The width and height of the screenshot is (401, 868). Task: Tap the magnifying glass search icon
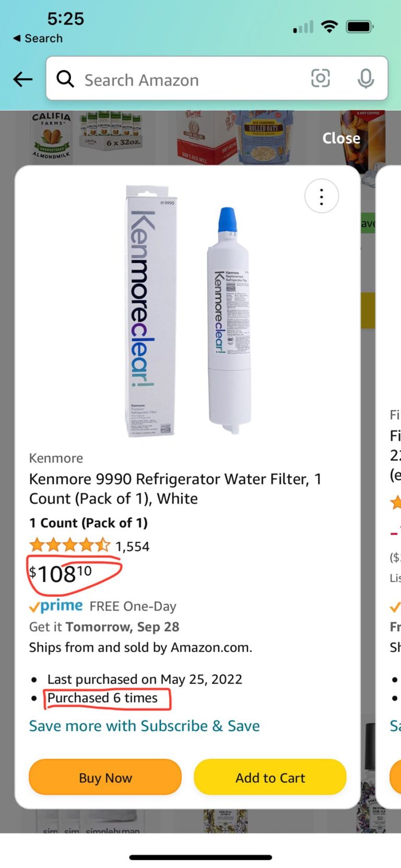click(65, 79)
